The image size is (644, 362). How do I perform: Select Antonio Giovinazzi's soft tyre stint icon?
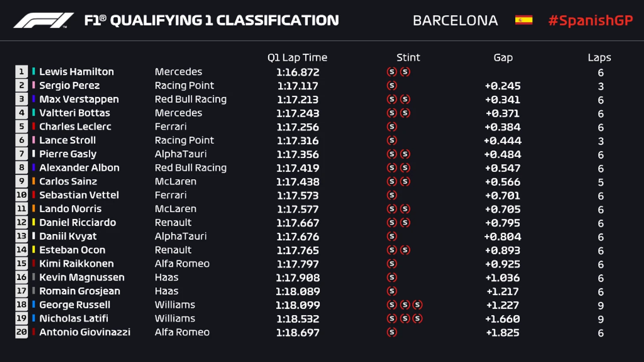(x=392, y=332)
